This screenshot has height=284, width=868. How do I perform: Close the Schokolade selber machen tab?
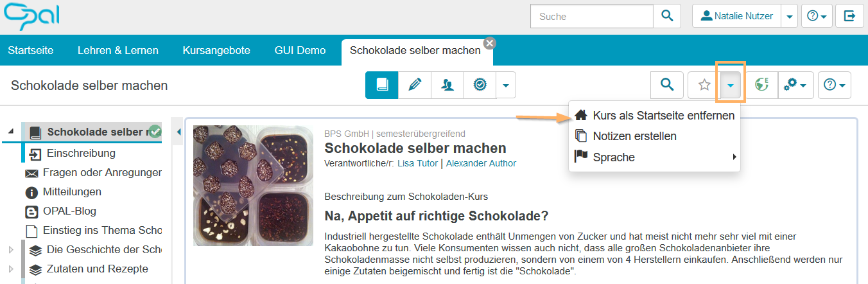489,43
